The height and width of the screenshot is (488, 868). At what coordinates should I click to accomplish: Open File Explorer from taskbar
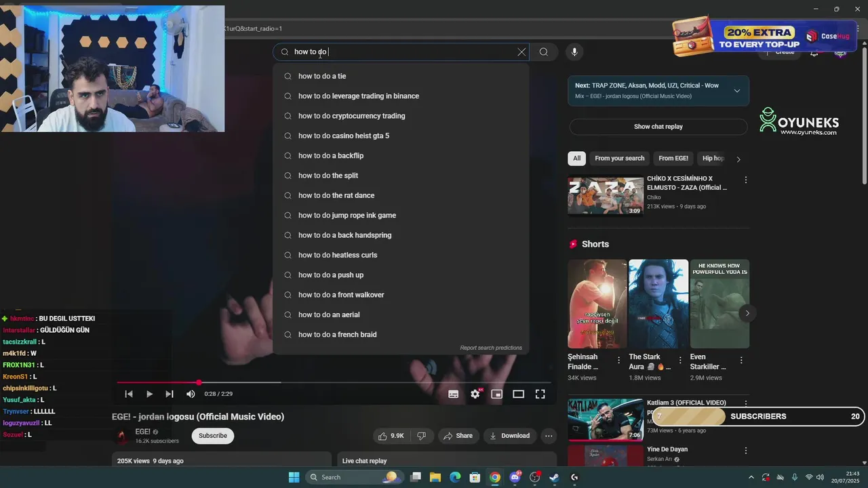(435, 477)
